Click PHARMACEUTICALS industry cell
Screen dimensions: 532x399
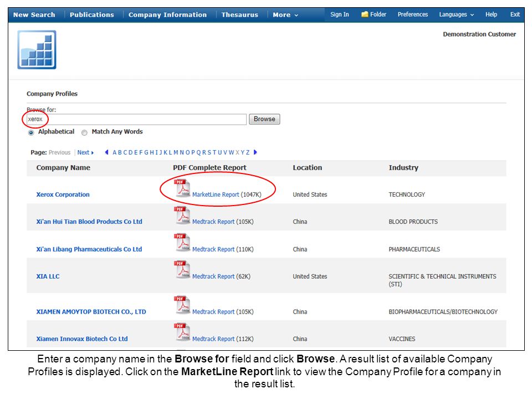coord(415,249)
